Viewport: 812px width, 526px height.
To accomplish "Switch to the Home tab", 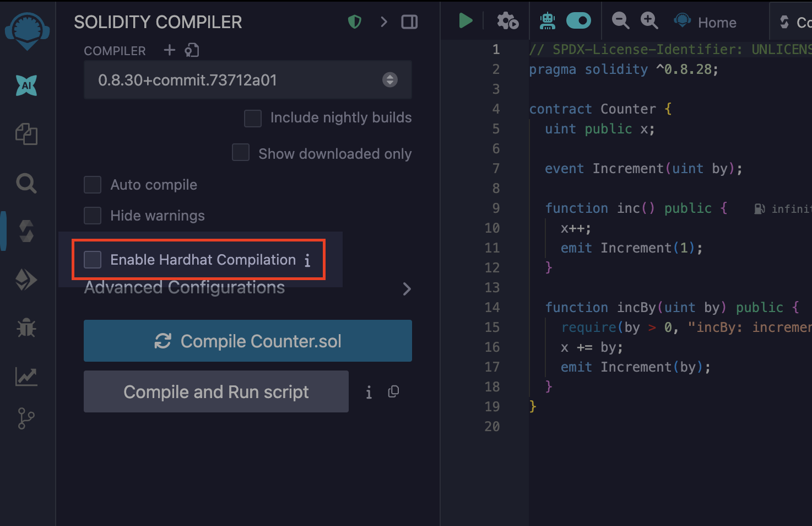I will pos(706,22).
